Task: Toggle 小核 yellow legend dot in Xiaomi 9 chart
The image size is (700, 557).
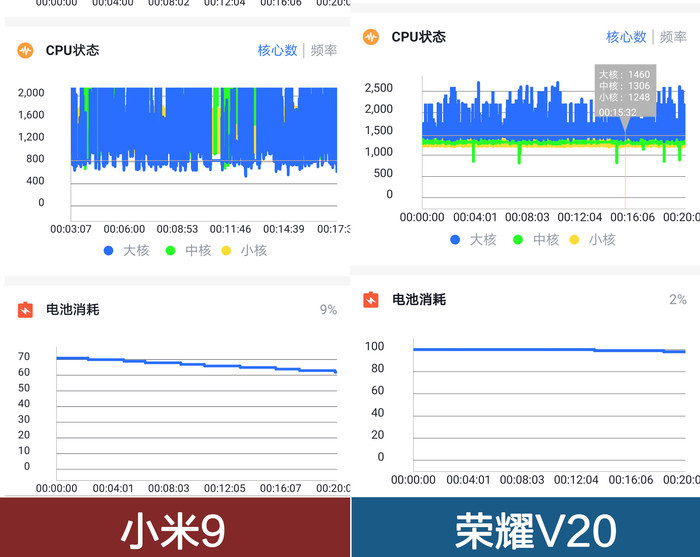Action: tap(226, 250)
